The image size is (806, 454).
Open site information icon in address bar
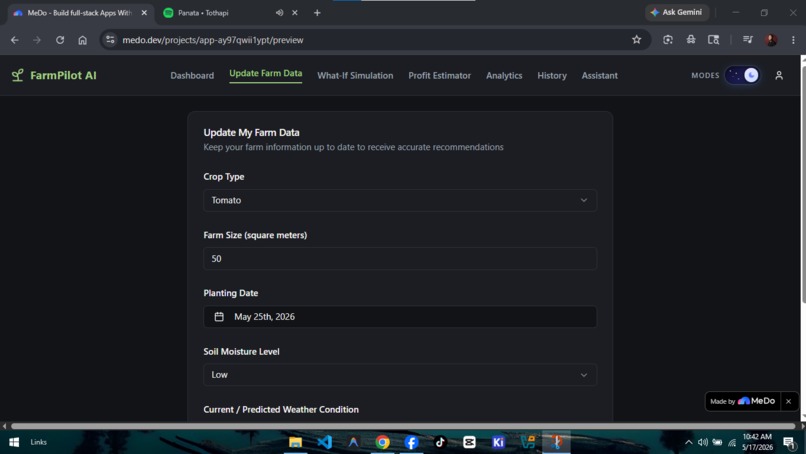pyautogui.click(x=110, y=40)
